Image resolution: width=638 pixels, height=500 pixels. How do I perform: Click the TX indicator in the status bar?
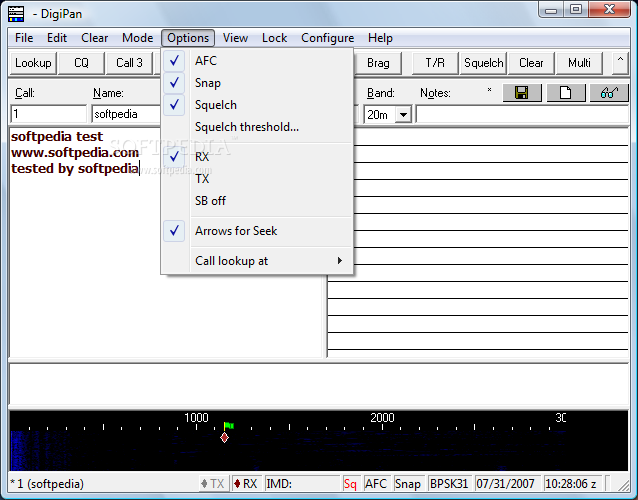(x=212, y=484)
